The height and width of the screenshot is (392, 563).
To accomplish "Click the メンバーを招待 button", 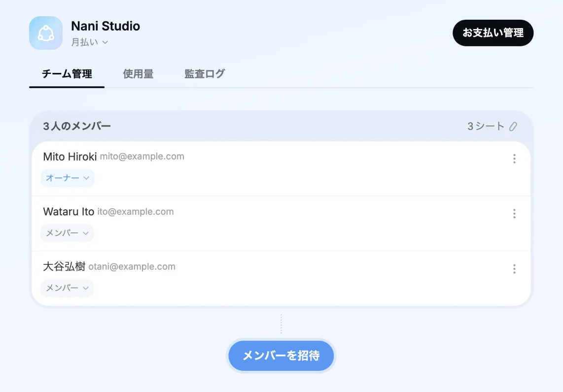I will (281, 356).
